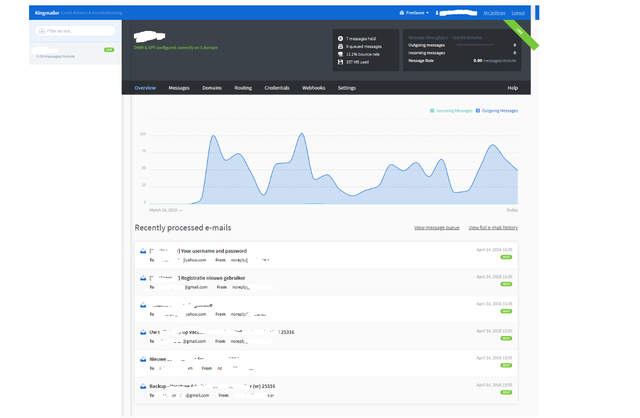The image size is (640, 418).
Task: Click the View message queue link
Action: tap(436, 228)
